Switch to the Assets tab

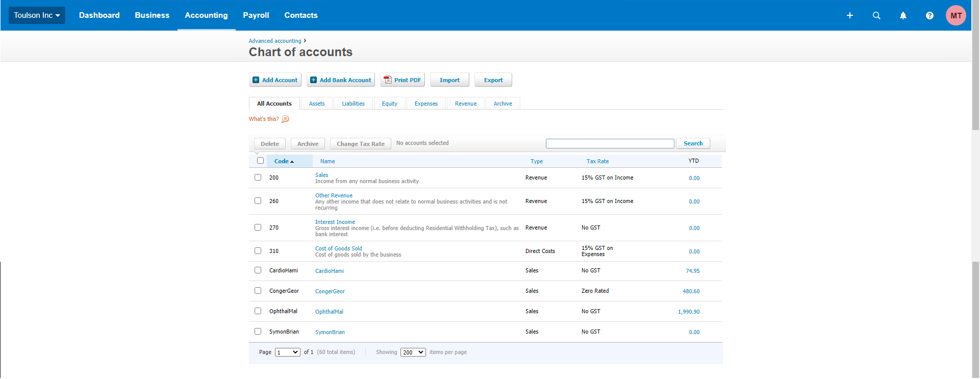(317, 104)
